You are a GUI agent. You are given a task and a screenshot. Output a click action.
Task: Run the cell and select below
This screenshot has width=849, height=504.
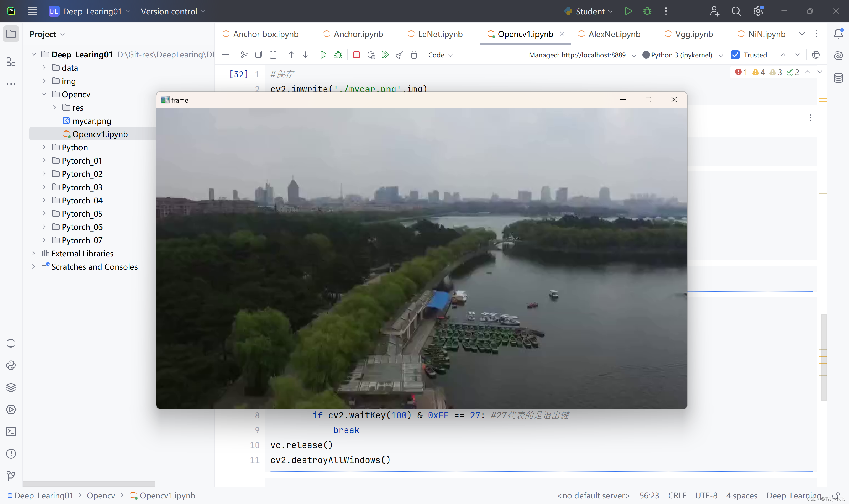tap(324, 55)
